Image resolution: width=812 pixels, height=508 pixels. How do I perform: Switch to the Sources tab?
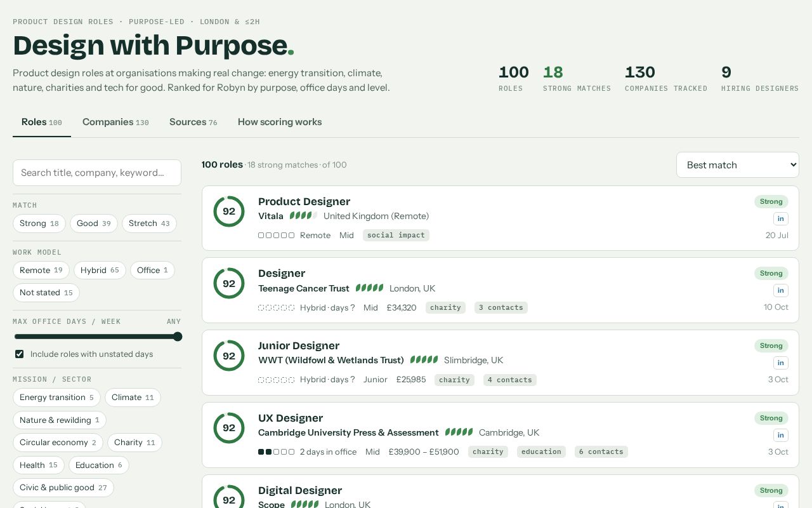[193, 122]
